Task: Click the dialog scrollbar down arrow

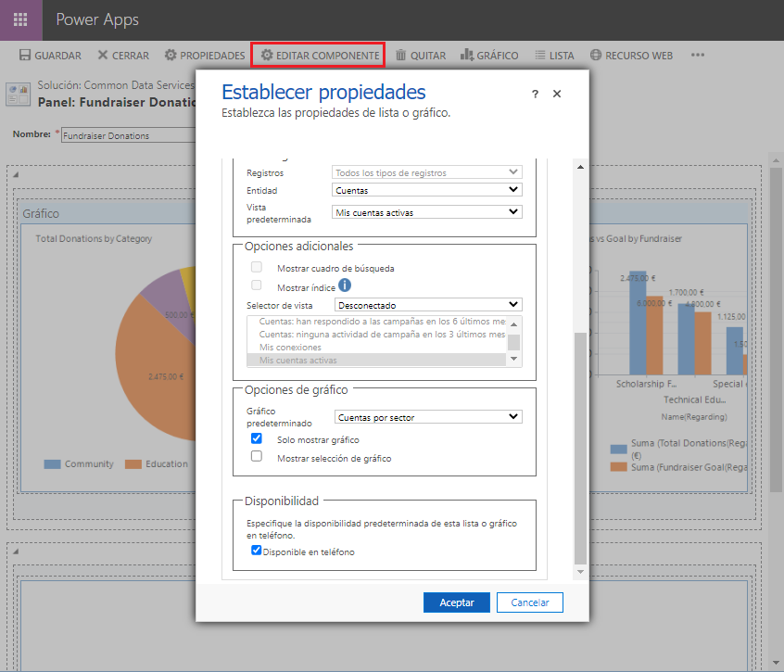Action: point(580,572)
